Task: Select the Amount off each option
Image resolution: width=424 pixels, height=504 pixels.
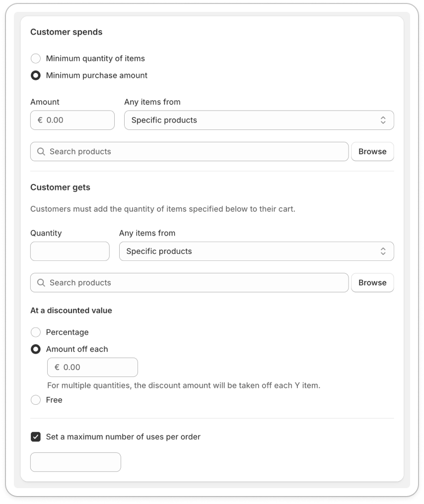Action: coord(35,349)
